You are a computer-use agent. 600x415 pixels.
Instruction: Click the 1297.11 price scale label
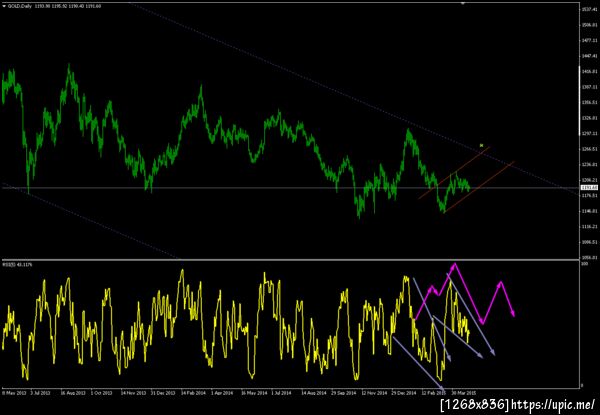589,133
